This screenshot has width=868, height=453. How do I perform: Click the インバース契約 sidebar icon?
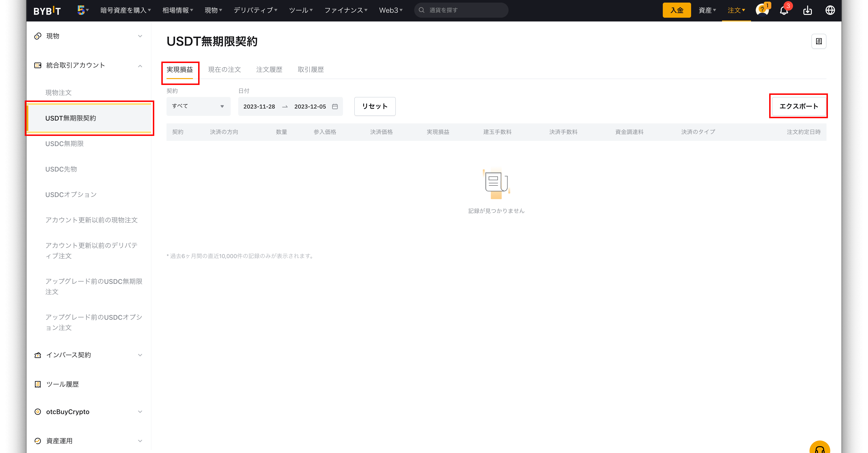38,355
